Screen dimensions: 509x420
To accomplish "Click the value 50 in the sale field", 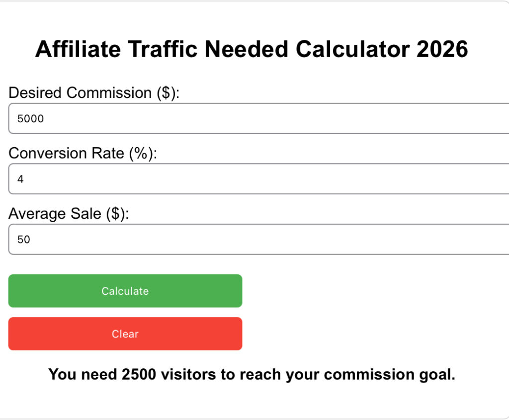I will click(x=23, y=239).
